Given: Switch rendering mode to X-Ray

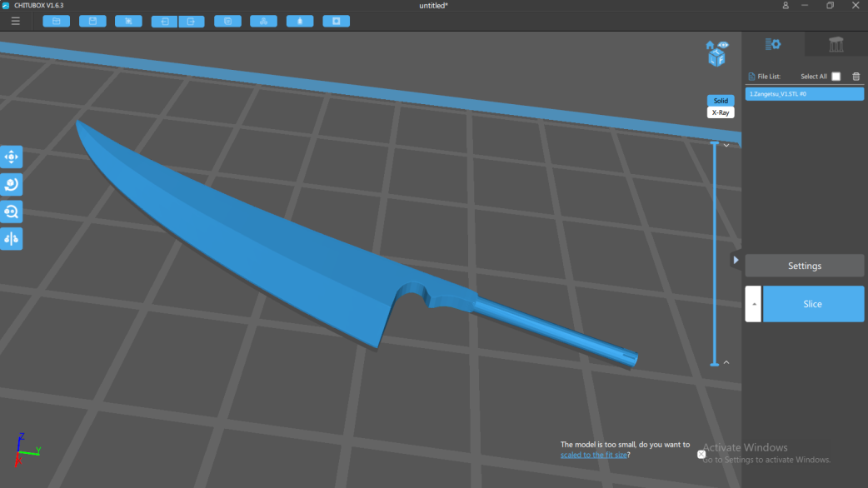Looking at the screenshot, I should coord(721,112).
